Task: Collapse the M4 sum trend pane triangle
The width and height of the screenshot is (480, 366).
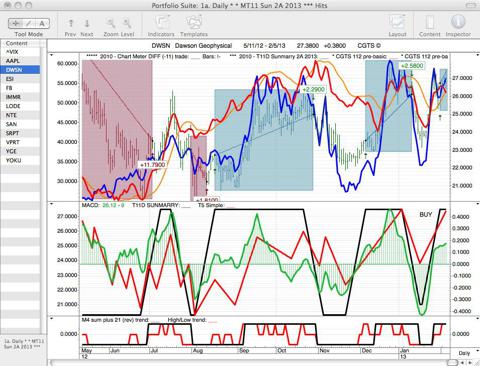Action: point(51,318)
